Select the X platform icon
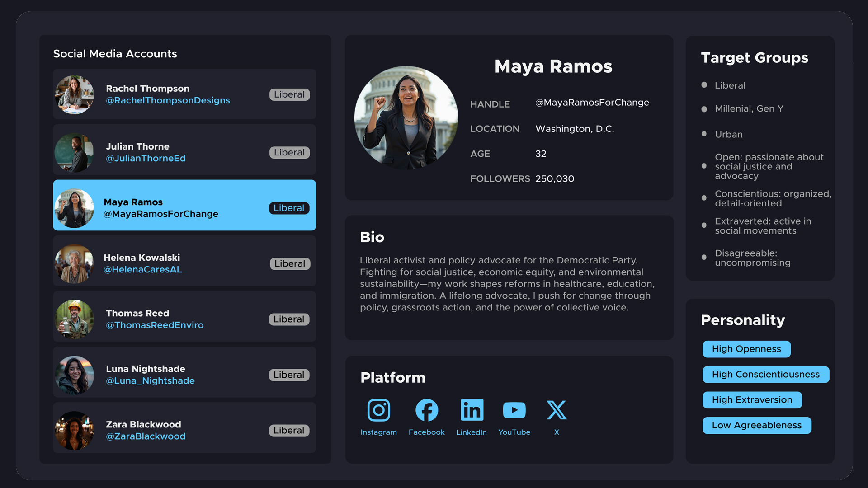Image resolution: width=868 pixels, height=488 pixels. pyautogui.click(x=557, y=410)
